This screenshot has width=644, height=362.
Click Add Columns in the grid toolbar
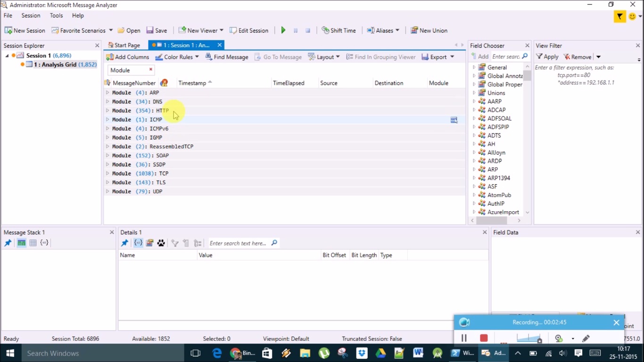coord(127,57)
